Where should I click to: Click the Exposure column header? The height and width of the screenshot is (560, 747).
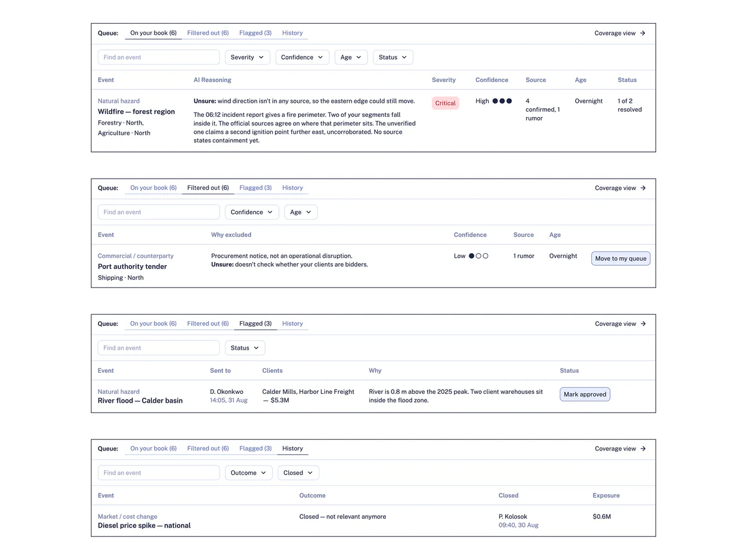point(606,496)
